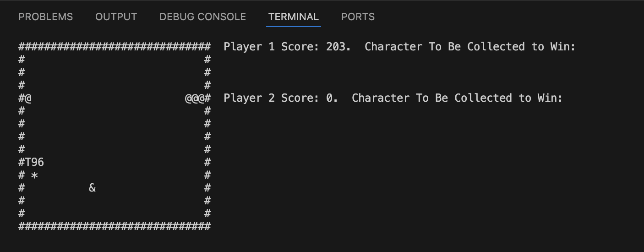Click the active TERMINAL tab
The width and height of the screenshot is (644, 252).
coord(294,17)
